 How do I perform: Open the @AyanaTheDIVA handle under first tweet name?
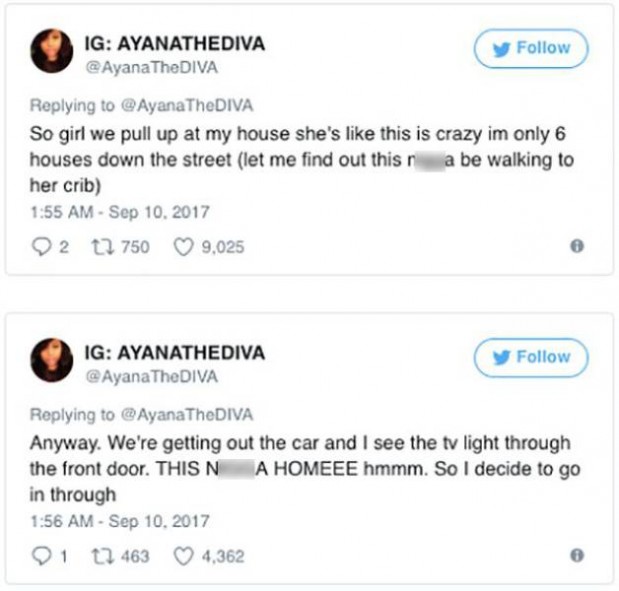click(x=152, y=68)
